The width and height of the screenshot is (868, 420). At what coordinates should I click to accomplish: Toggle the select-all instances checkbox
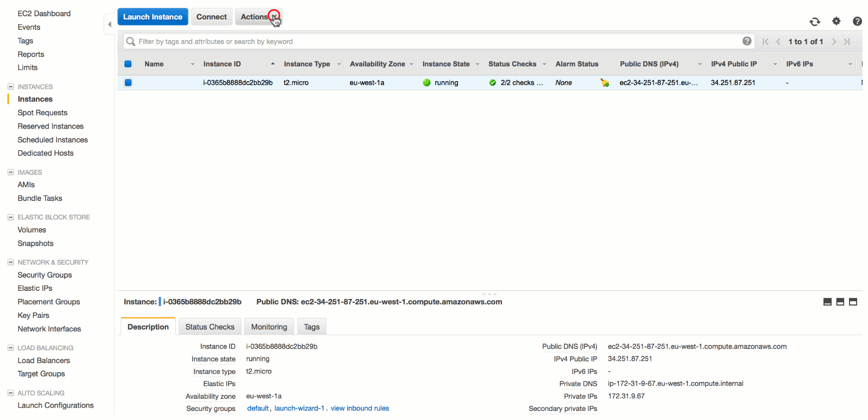[128, 64]
